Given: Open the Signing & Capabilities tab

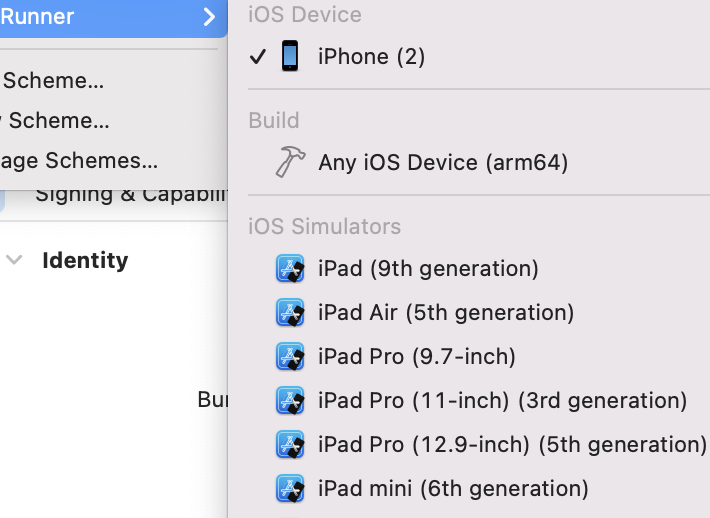Looking at the screenshot, I should pyautogui.click(x=131, y=196).
